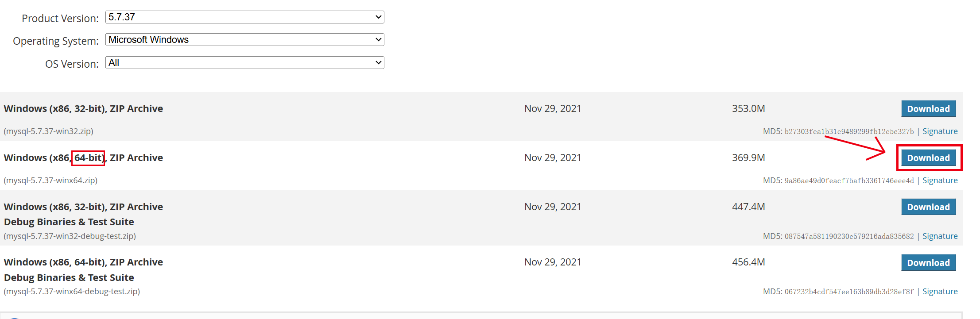The width and height of the screenshot is (980, 319).
Task: Click the red-highlighted Download button
Action: coord(928,158)
